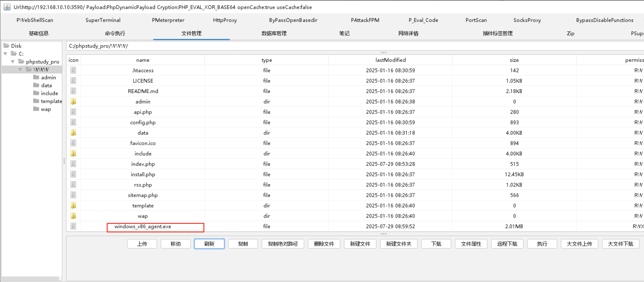Click the data folder icon in the file table
The image size is (644, 282).
[x=73, y=133]
